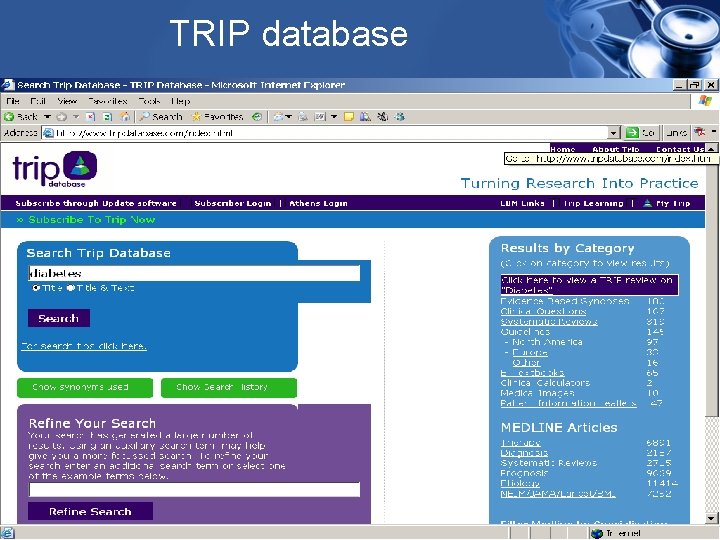Open the Athens Login link
Screen dimensions: 720x540
pos(318,203)
